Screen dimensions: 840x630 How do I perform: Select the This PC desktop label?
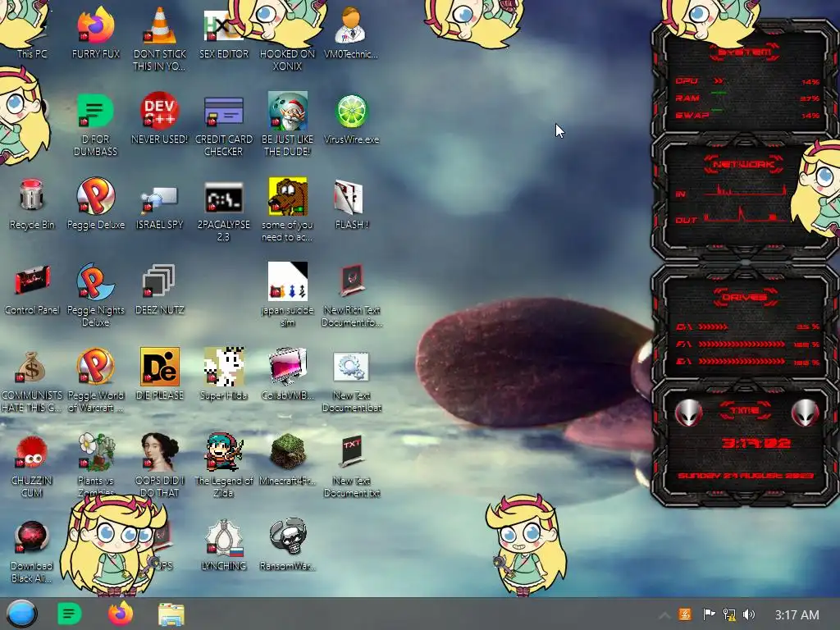(x=32, y=53)
